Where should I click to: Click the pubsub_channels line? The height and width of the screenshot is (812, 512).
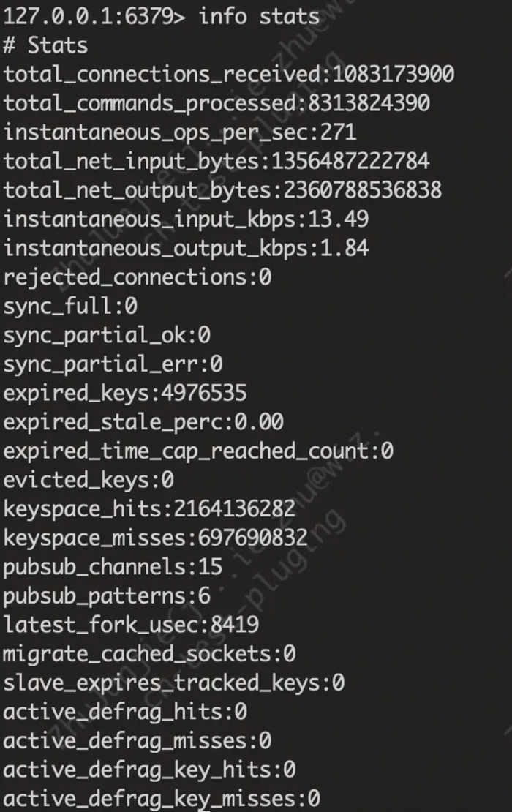(x=113, y=568)
